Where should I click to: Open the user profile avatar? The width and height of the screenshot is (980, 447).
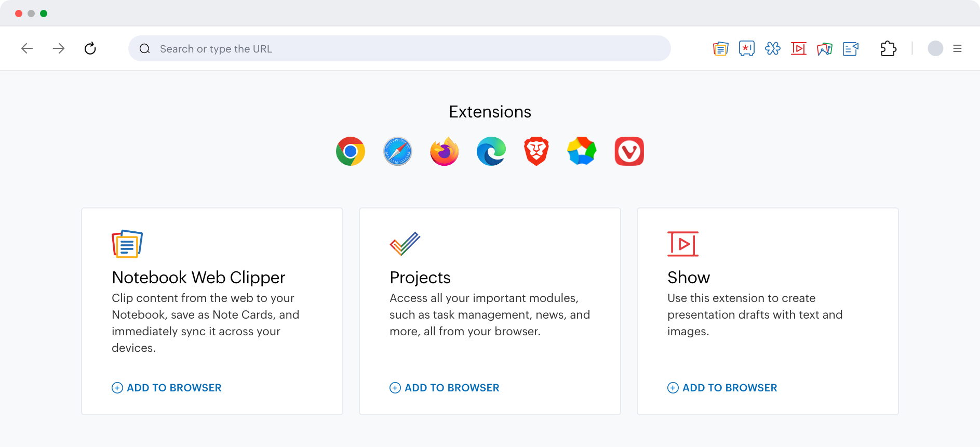click(935, 48)
